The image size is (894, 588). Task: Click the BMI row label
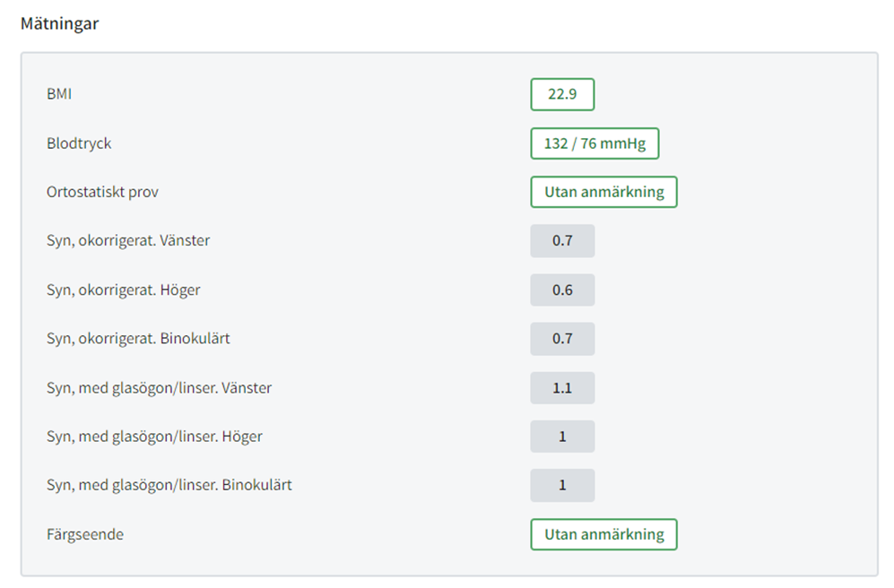(59, 94)
